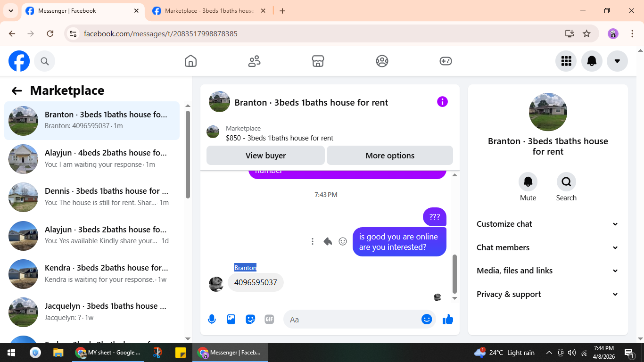The width and height of the screenshot is (644, 362).
Task: Record a voice clip microphone icon
Action: [x=212, y=319]
